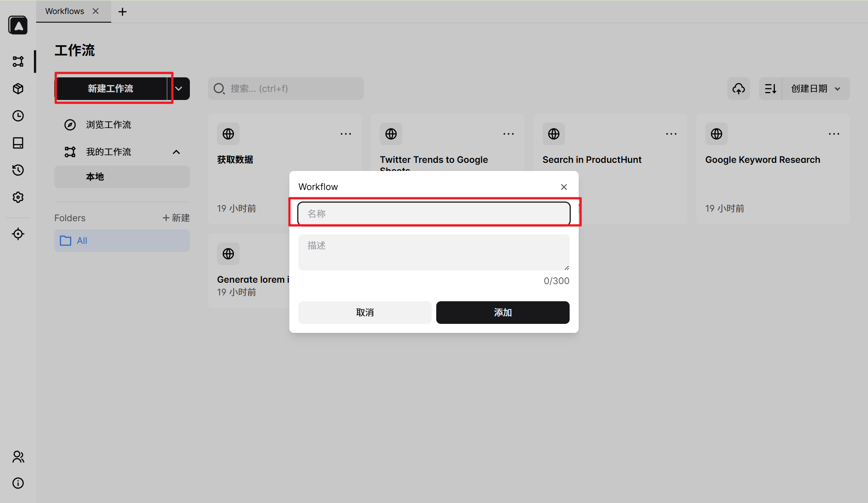
Task: Open the Storage icon in sidebar
Action: [18, 143]
